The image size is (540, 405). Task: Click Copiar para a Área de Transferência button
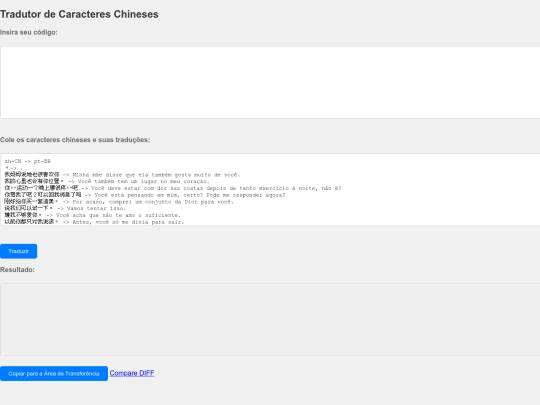click(x=54, y=373)
